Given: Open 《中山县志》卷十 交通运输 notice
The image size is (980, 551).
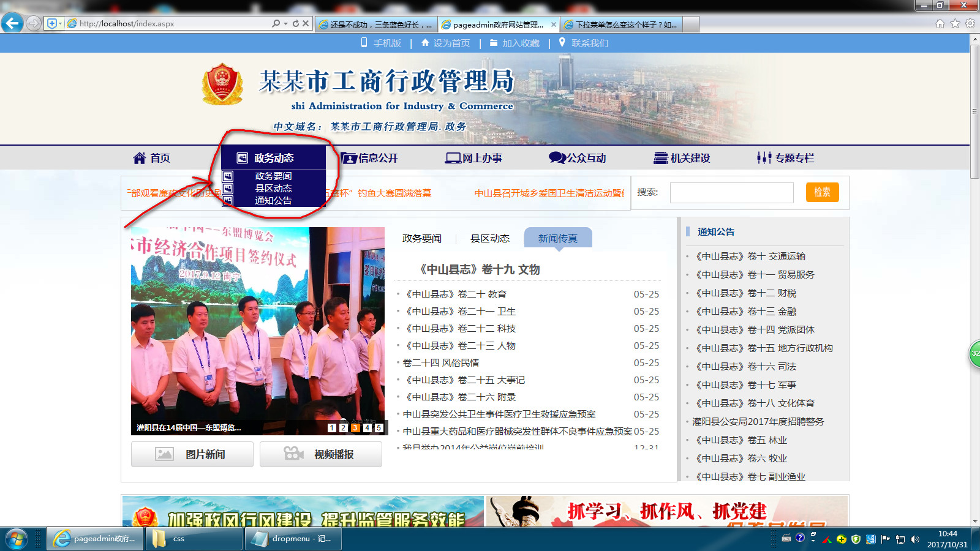Looking at the screenshot, I should (x=749, y=257).
